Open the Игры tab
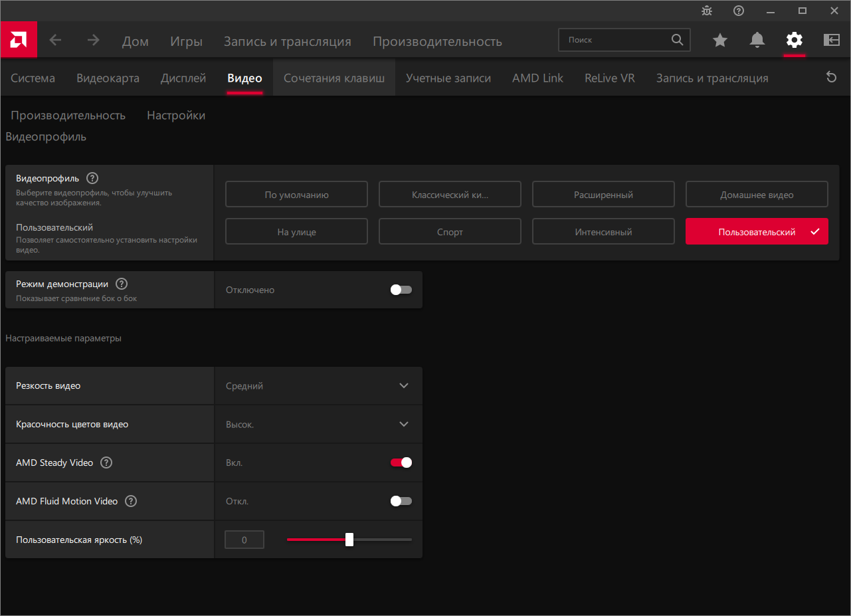Screen dimensions: 851x616 click(186, 41)
